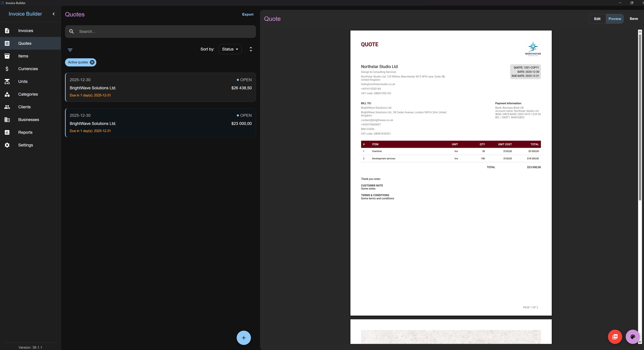
Task: Click the 'Development services' item row
Action: click(451, 158)
